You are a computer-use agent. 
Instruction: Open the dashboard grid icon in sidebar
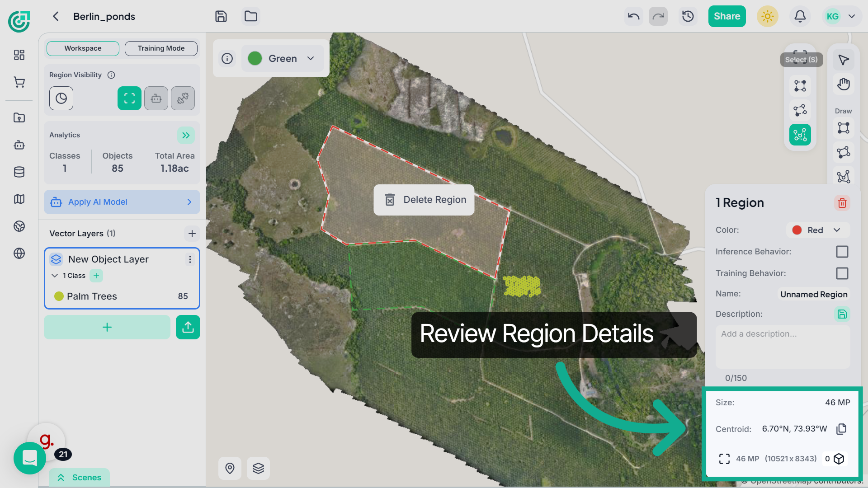pos(19,55)
